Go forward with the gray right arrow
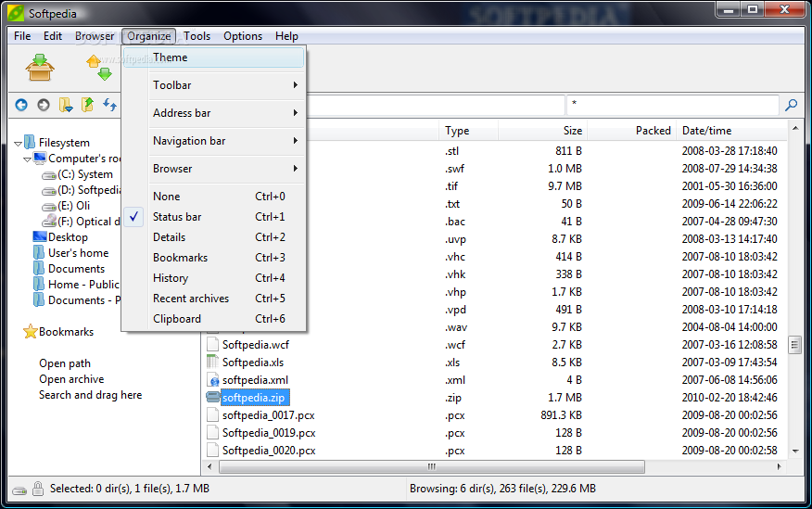Viewport: 812px width, 509px height. coord(44,105)
